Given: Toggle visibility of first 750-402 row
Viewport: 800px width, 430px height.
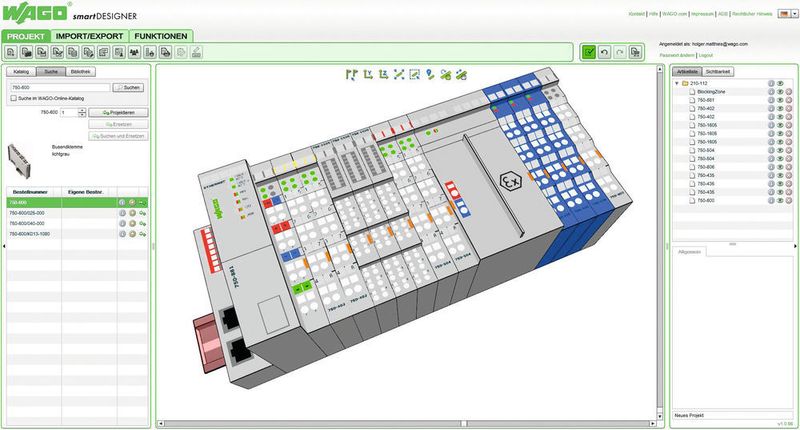Looking at the screenshot, I should [x=780, y=108].
